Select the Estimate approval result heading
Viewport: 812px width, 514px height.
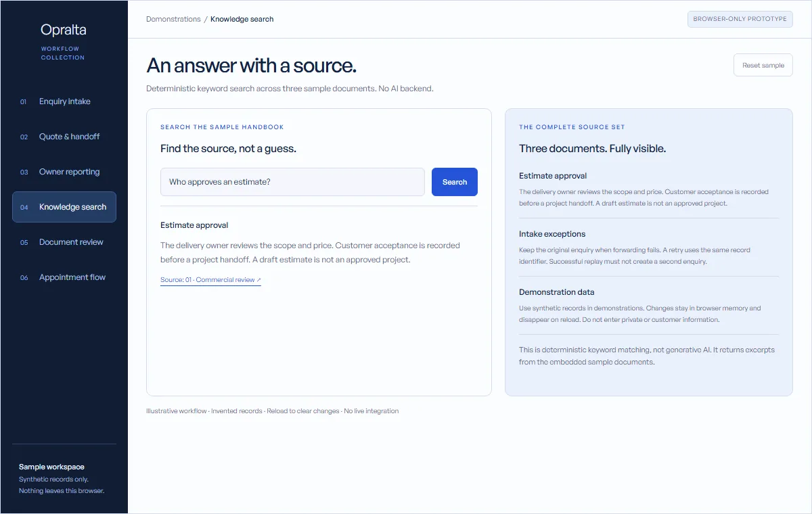pyautogui.click(x=194, y=225)
